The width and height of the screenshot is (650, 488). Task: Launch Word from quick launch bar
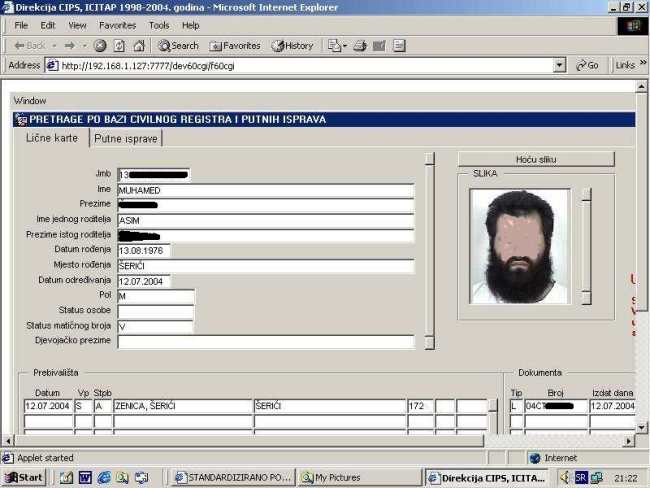pos(85,478)
